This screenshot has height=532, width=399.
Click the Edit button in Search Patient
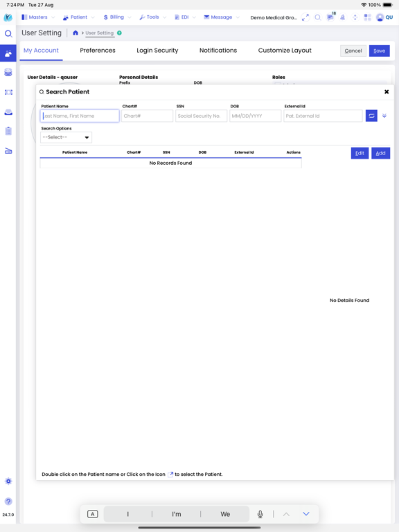[360, 153]
